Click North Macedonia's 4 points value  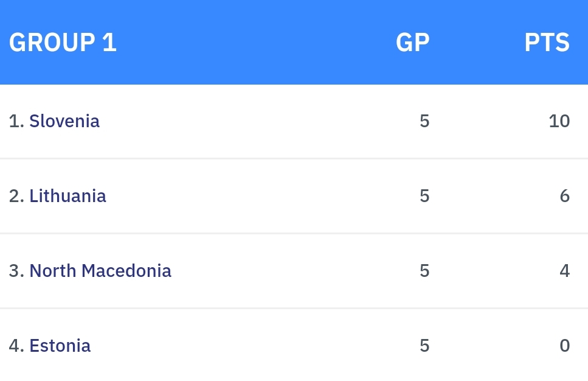coord(564,271)
